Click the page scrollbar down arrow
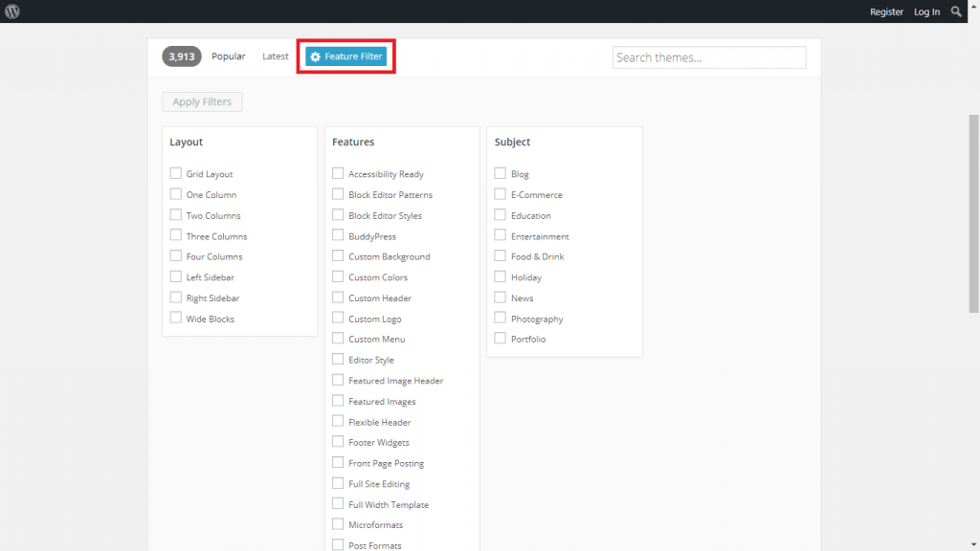 click(x=972, y=545)
